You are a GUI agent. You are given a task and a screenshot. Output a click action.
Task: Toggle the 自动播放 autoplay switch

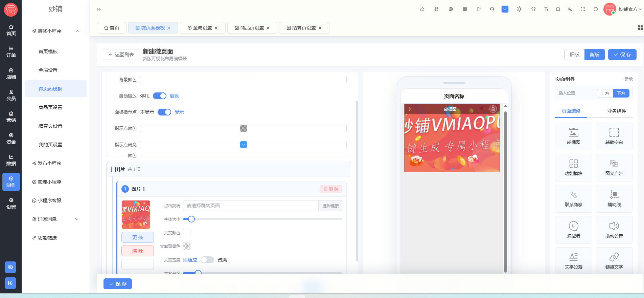click(x=160, y=96)
